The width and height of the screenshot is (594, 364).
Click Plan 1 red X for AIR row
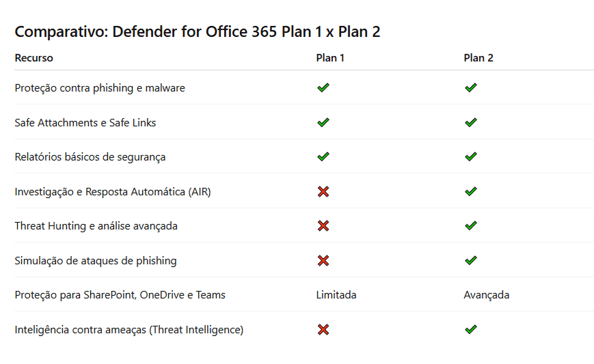click(323, 192)
